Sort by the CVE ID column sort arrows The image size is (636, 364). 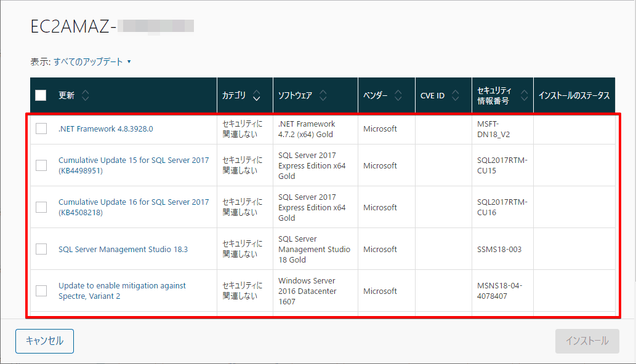(456, 95)
